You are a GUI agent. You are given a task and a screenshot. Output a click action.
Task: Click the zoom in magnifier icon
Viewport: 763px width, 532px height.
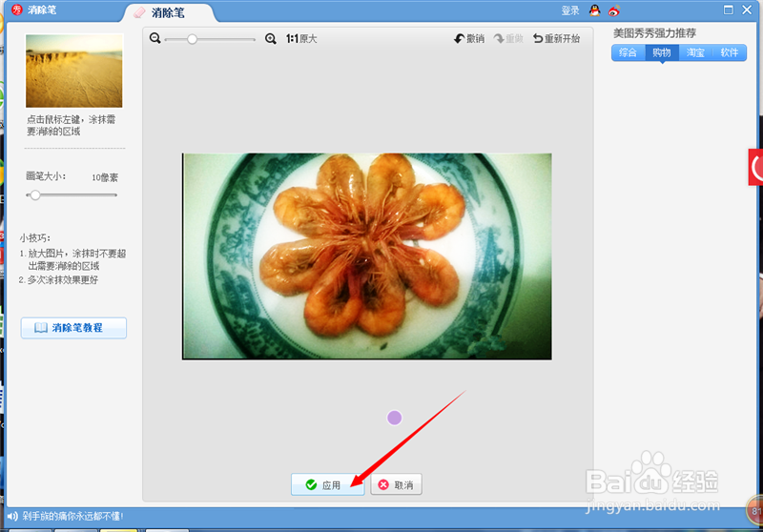(x=271, y=39)
